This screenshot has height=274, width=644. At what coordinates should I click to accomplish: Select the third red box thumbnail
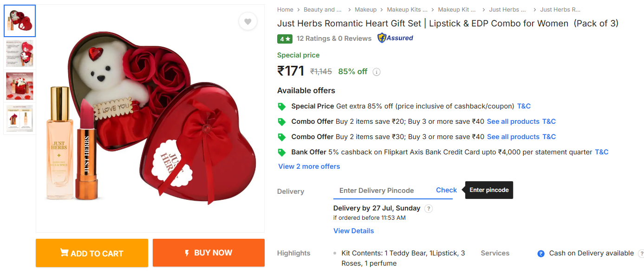20,86
